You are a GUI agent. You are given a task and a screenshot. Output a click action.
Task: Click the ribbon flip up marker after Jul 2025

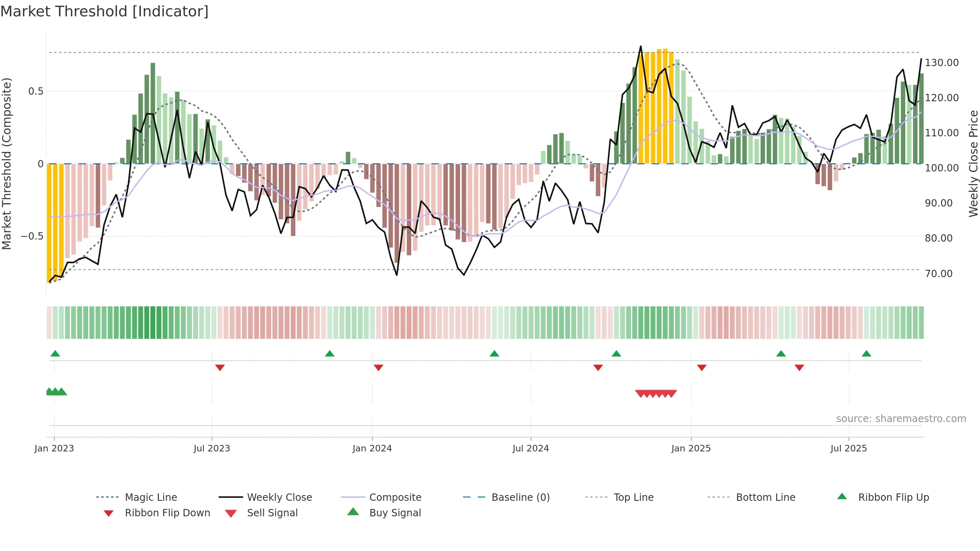point(866,353)
